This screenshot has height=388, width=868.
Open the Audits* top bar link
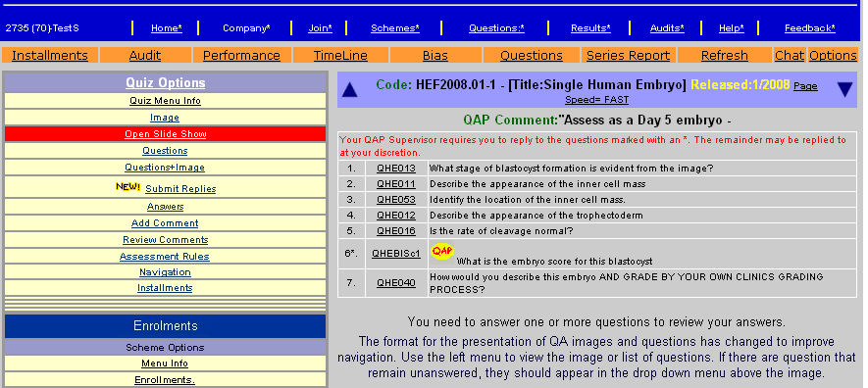667,28
